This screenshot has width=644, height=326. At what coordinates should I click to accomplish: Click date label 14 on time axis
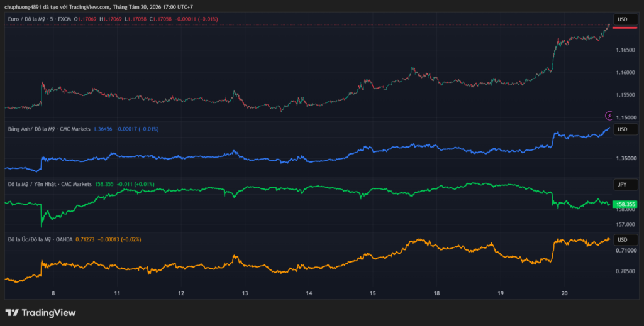(309, 293)
